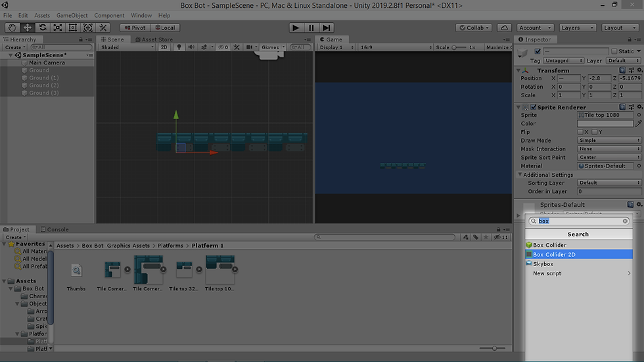This screenshot has width=644, height=362.
Task: Open the Account button
Action: pos(535,28)
